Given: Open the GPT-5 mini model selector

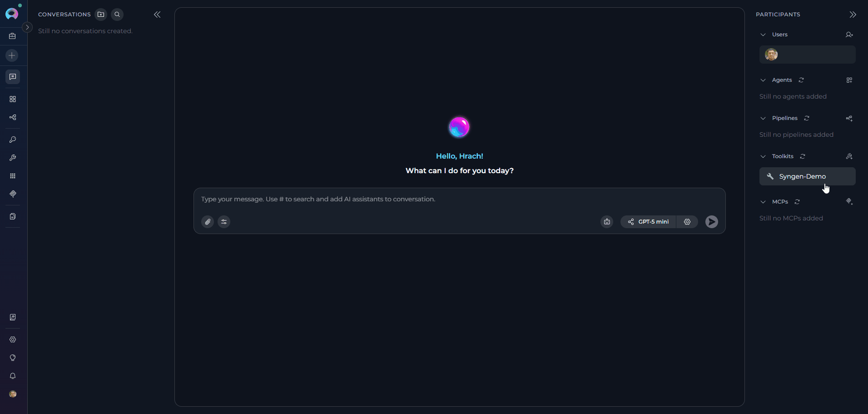Looking at the screenshot, I should [x=648, y=222].
